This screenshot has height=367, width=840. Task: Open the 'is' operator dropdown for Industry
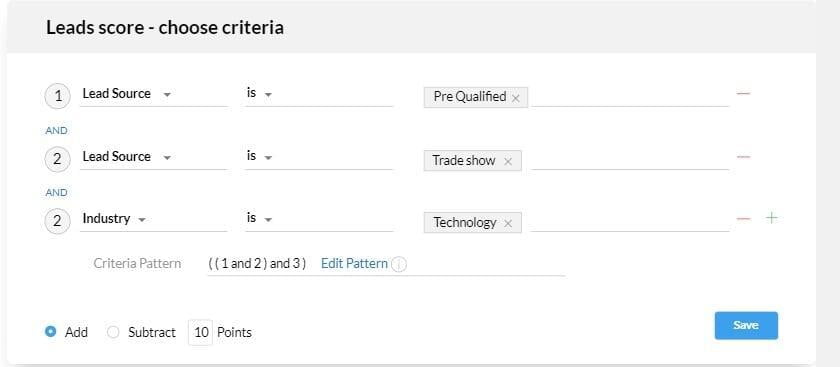[x=319, y=219]
